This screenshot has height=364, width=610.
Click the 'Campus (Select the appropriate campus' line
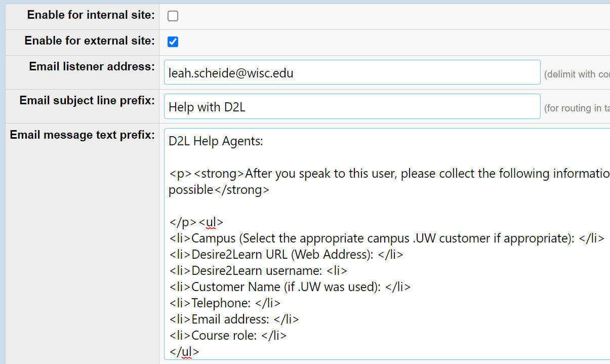(387, 238)
